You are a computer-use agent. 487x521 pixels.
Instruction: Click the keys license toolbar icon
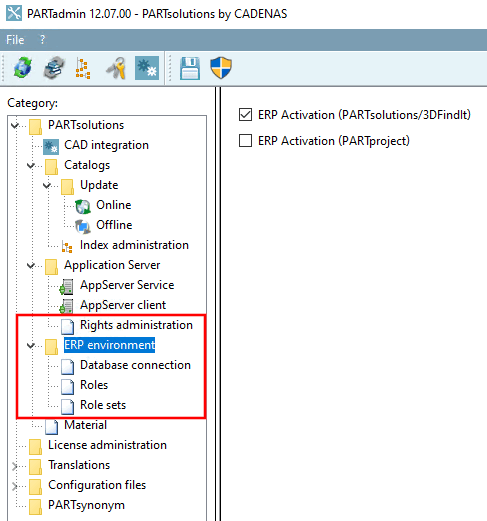[x=116, y=68]
